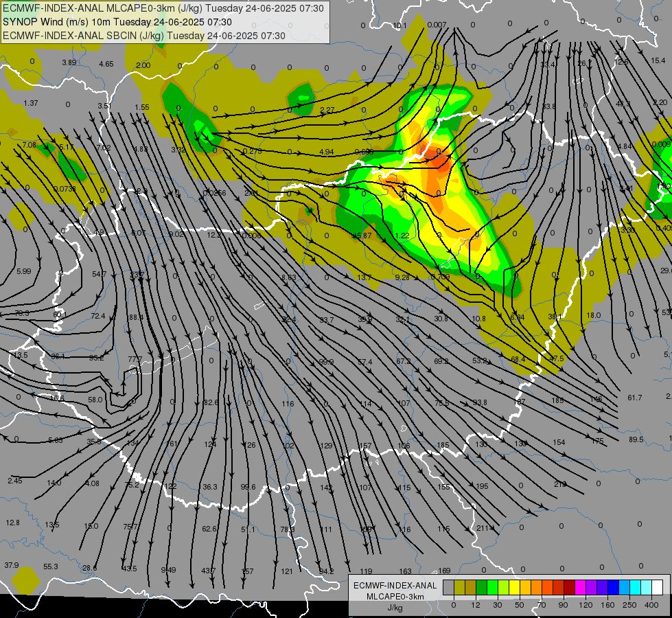Click the map value 57.4

tap(364, 362)
